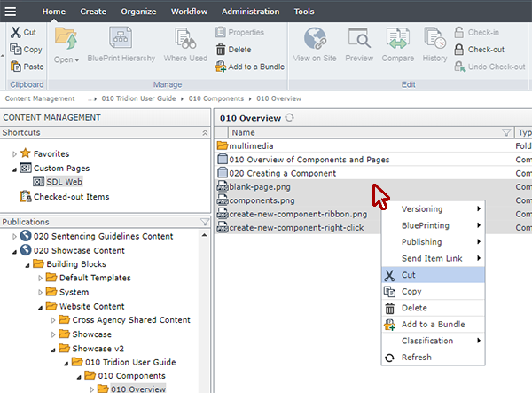Click the Check-out button

(x=486, y=50)
